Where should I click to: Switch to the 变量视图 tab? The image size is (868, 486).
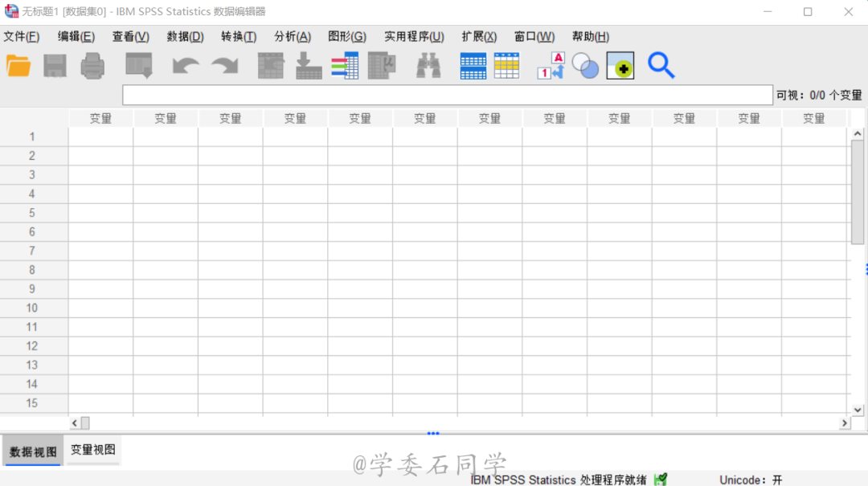click(x=92, y=451)
